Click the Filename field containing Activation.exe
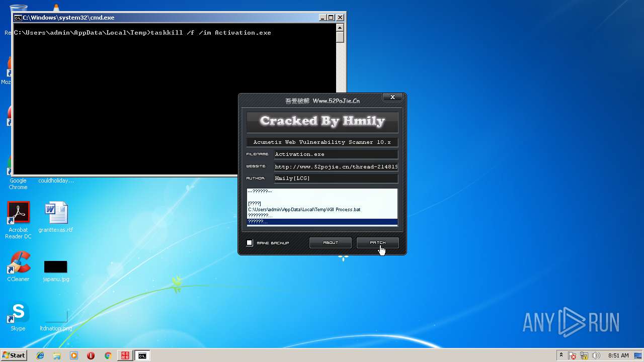Viewport: 644px width, 362px height. pos(336,154)
